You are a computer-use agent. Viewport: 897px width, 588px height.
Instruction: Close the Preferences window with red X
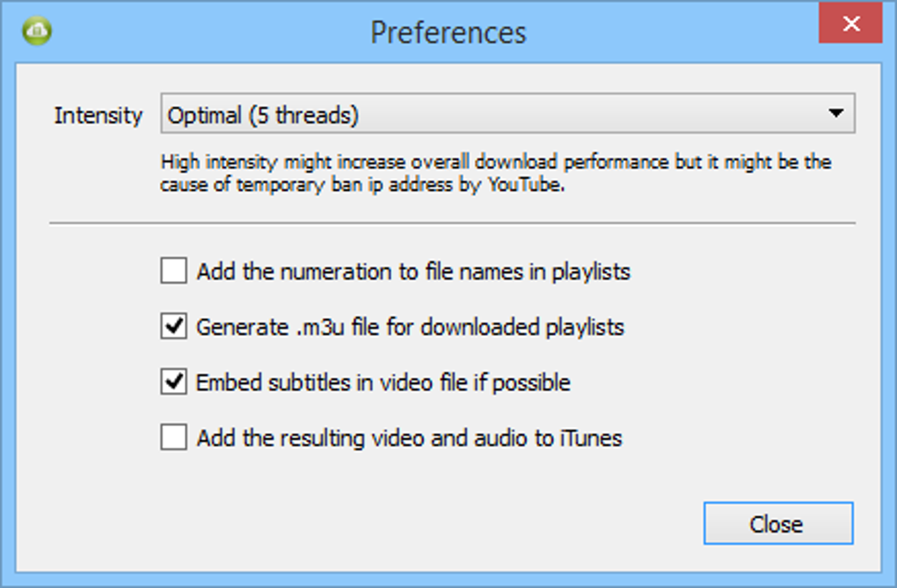(x=850, y=24)
